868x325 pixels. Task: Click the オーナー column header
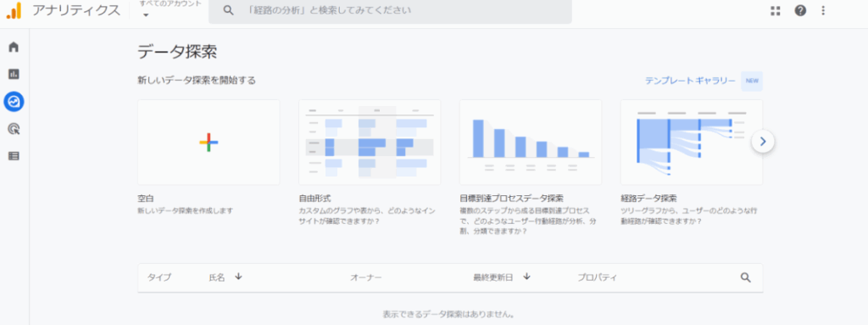tap(366, 277)
